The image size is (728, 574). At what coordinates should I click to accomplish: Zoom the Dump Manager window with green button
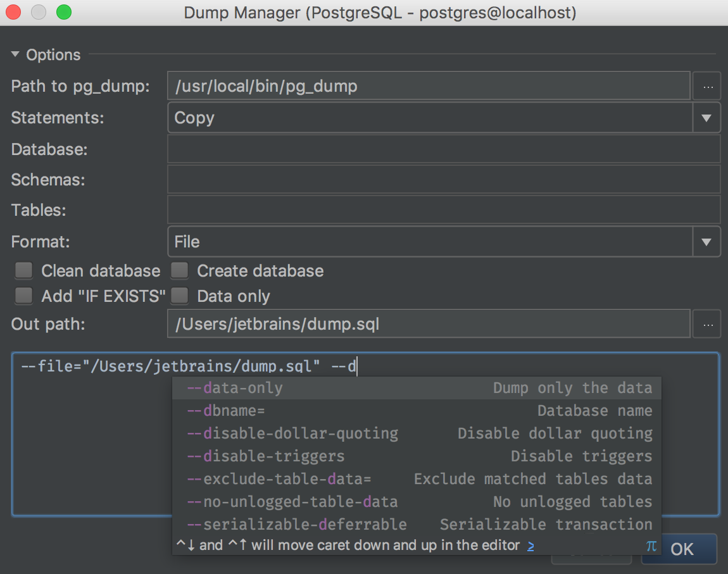click(x=64, y=12)
